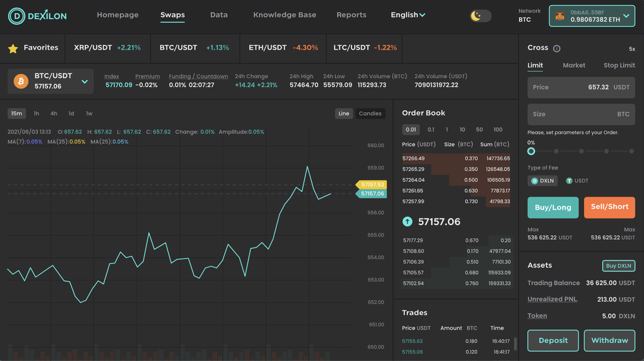The image size is (644, 361).
Task: Click the Size input field
Action: click(x=581, y=114)
